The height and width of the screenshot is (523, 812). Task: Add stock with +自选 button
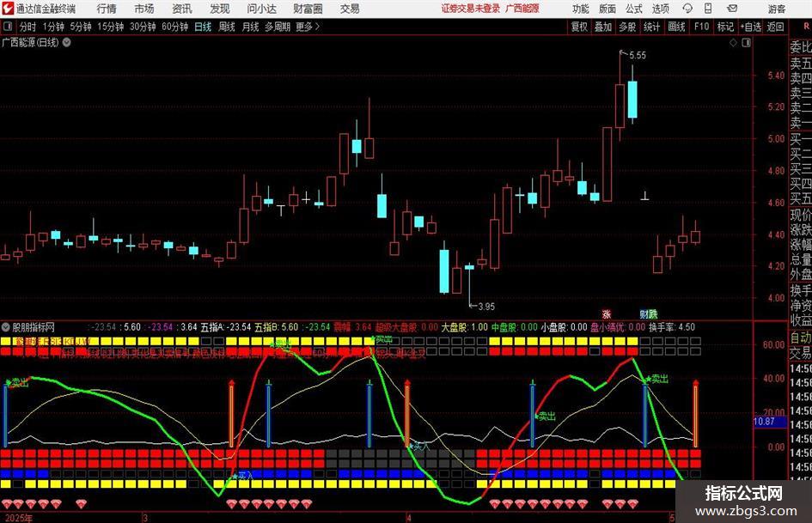[751, 27]
